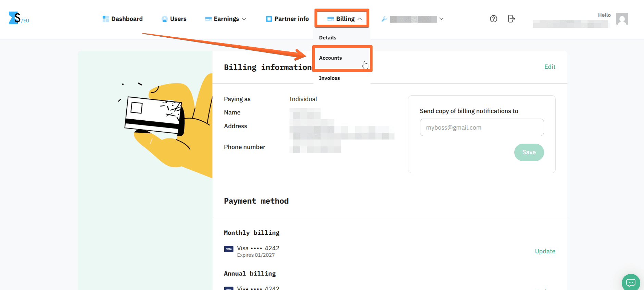Select Details in Billing menu
The height and width of the screenshot is (290, 644).
(x=328, y=38)
